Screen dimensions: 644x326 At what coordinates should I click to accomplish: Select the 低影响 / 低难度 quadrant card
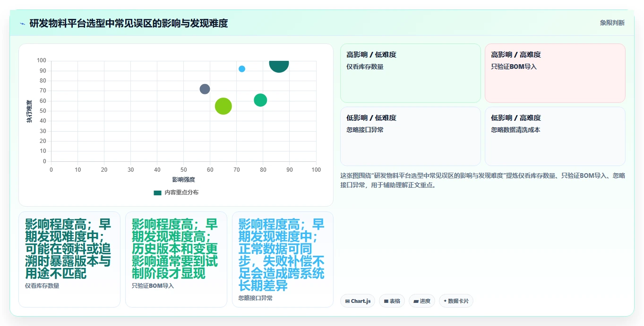pos(410,136)
